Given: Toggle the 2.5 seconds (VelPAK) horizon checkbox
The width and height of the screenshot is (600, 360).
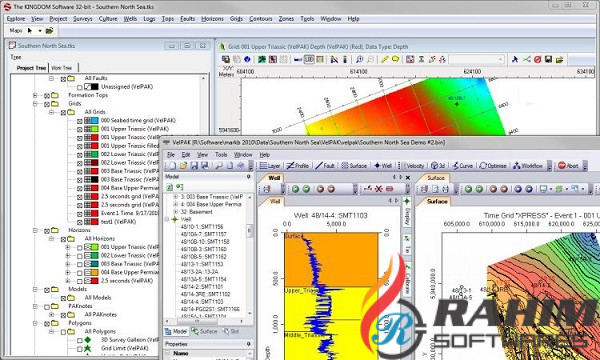Looking at the screenshot, I should (80, 281).
